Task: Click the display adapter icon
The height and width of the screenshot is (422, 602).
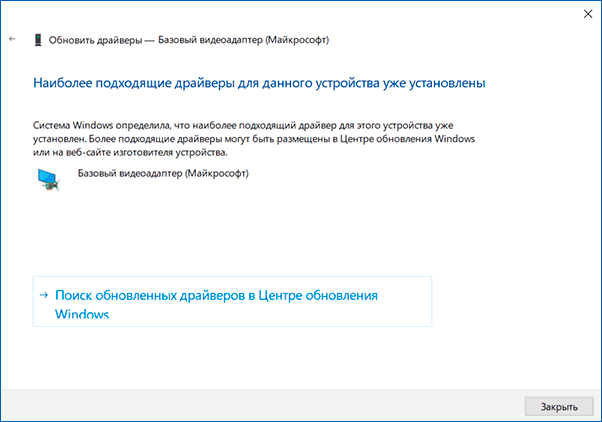Action: [x=48, y=179]
